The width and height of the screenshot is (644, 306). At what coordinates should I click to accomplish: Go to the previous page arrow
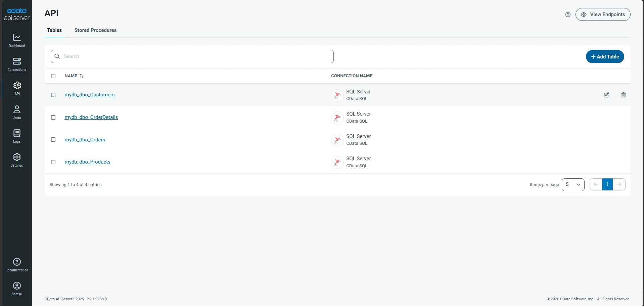coord(596,184)
